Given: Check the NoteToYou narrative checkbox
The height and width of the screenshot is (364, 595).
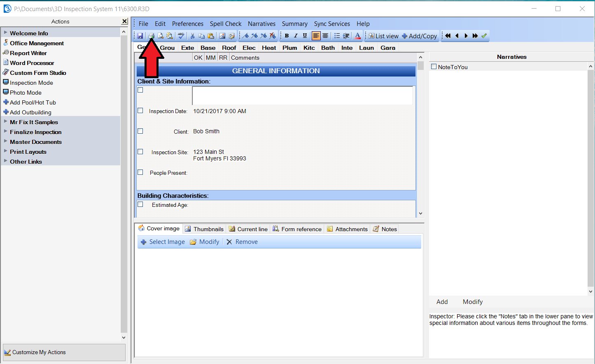Looking at the screenshot, I should 434,67.
